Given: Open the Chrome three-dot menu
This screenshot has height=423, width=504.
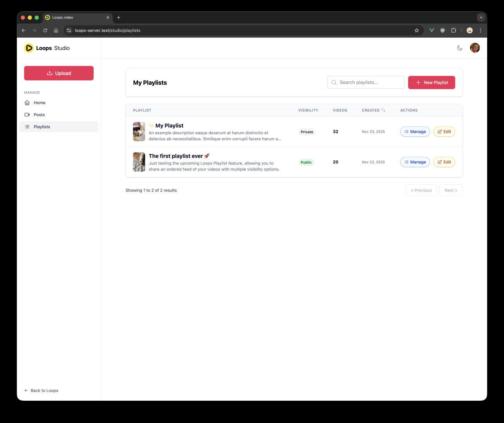Looking at the screenshot, I should 480,31.
